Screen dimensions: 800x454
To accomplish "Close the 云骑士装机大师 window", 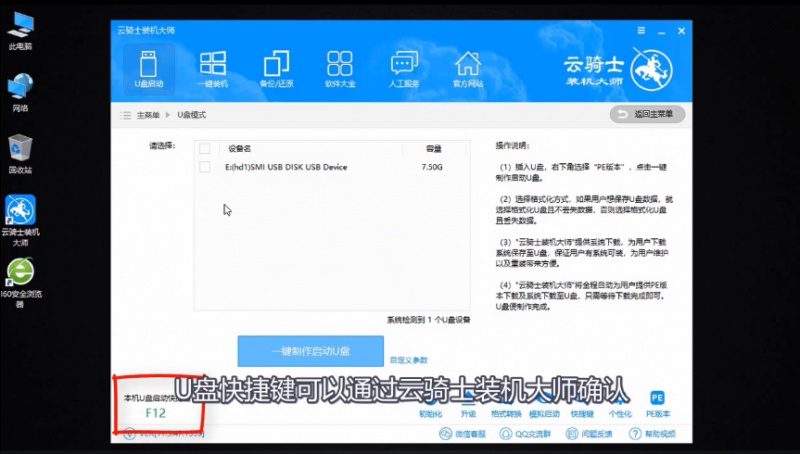I will [681, 31].
